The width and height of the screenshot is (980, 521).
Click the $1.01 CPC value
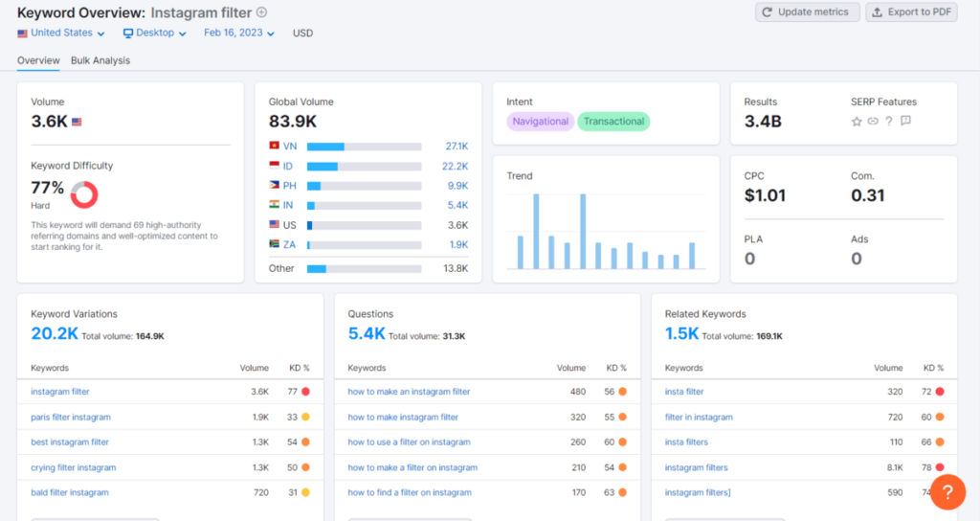pyautogui.click(x=765, y=195)
